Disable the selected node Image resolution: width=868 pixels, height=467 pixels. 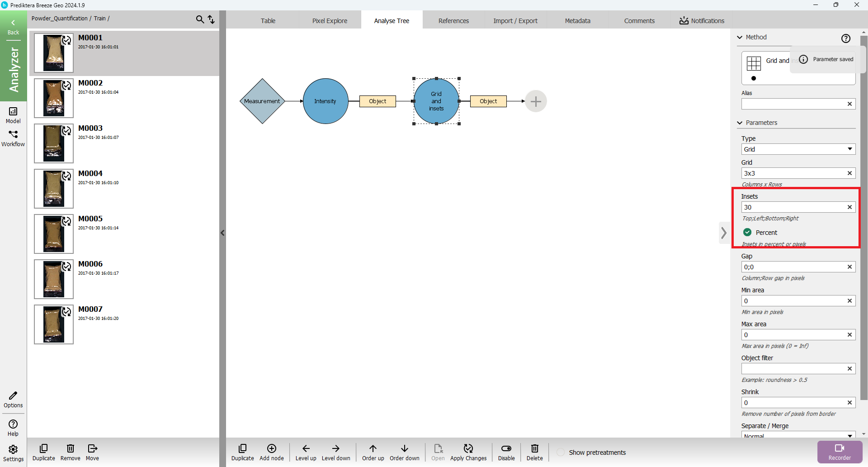point(506,448)
